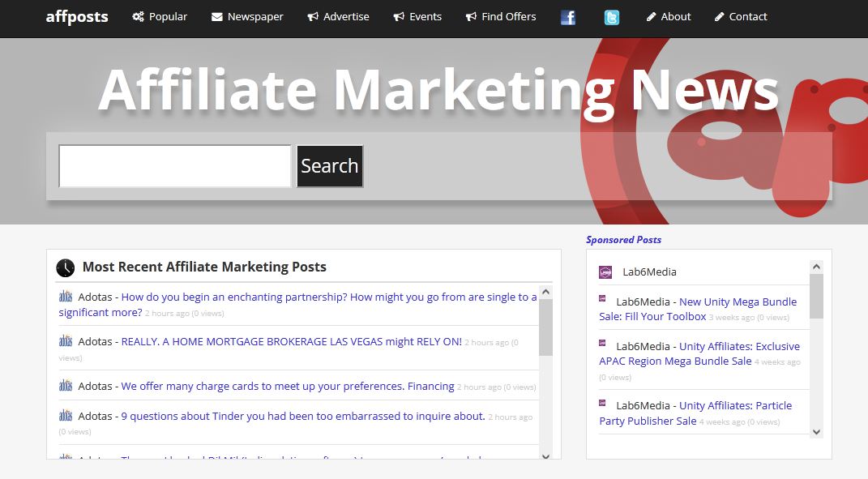Click scroll up arrow in sponsored posts
868x479 pixels.
tap(816, 267)
